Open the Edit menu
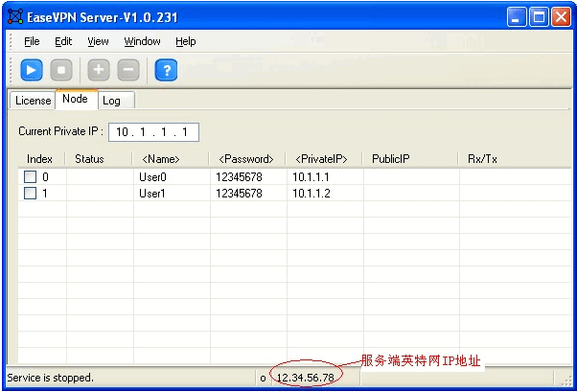 63,41
